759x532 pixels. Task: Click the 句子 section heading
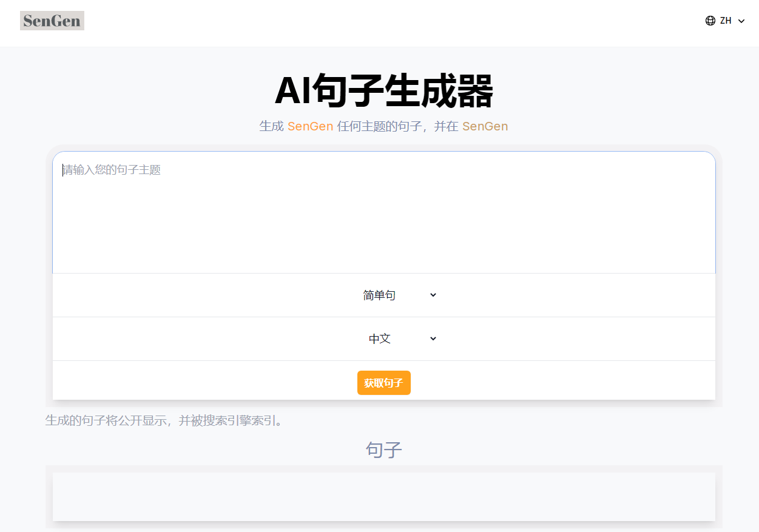coord(384,450)
